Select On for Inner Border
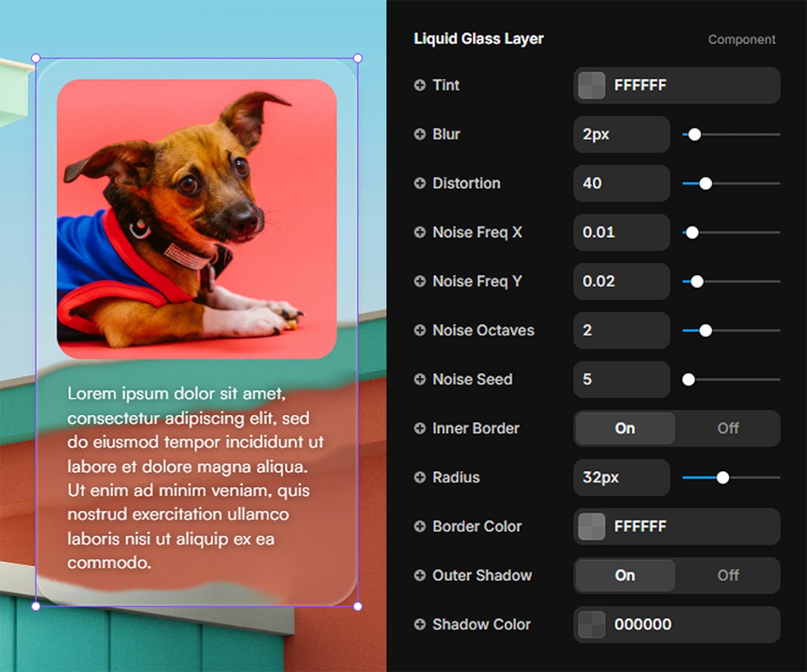 (x=625, y=428)
